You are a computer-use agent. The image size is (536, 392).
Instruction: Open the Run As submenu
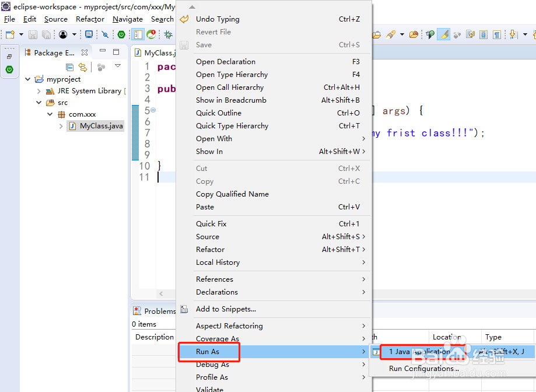point(208,351)
